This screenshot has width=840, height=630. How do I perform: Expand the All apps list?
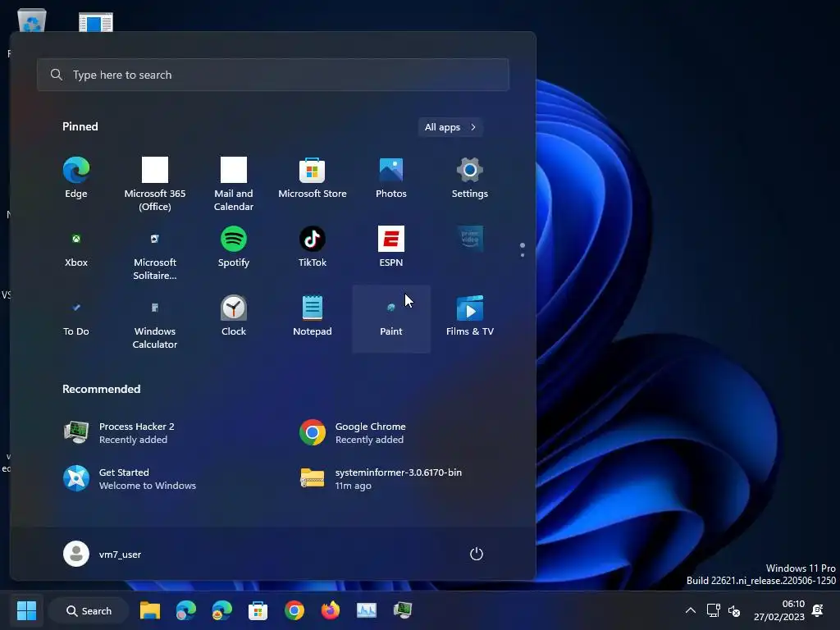click(450, 127)
